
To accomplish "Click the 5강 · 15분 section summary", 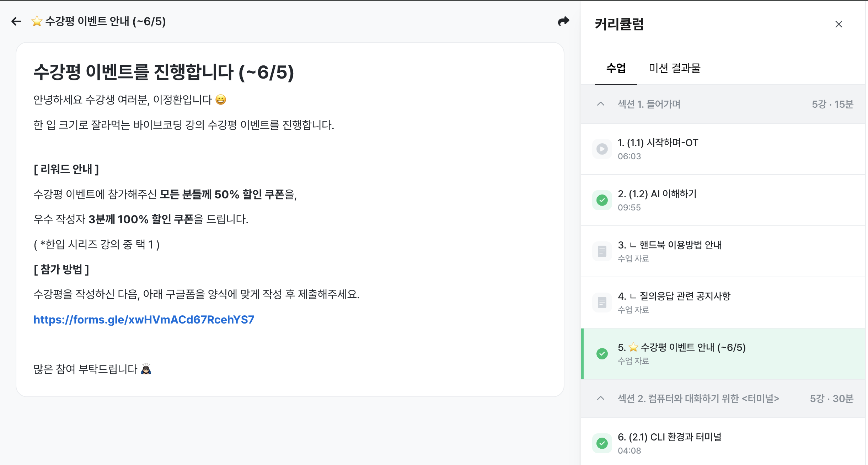I will (832, 104).
